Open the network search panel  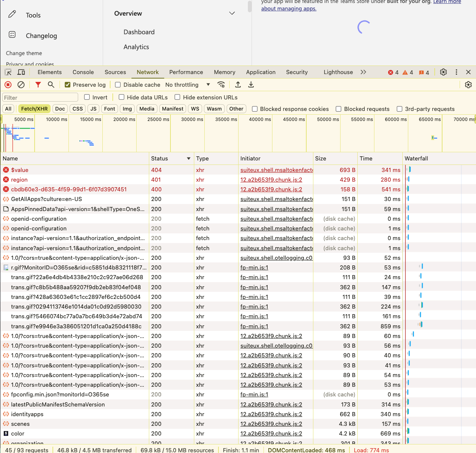(x=51, y=84)
